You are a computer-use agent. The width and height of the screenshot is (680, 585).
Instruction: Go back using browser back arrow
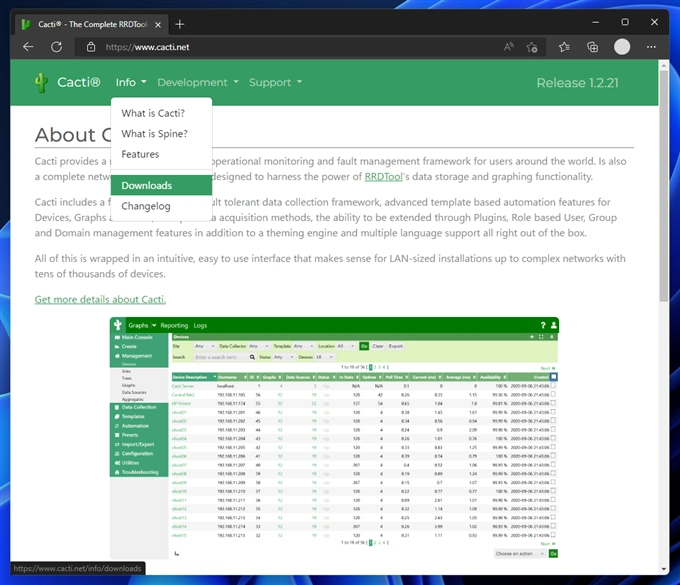tap(28, 47)
